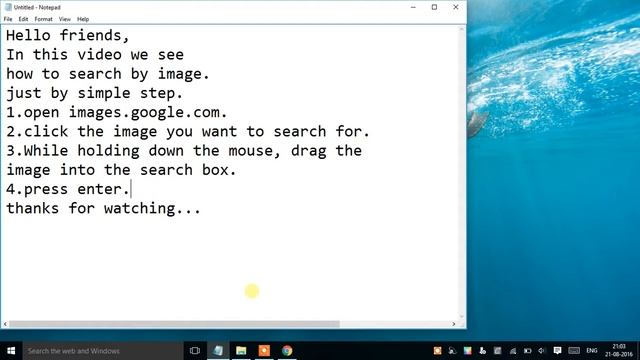Check the battery tray icon

click(x=527, y=351)
